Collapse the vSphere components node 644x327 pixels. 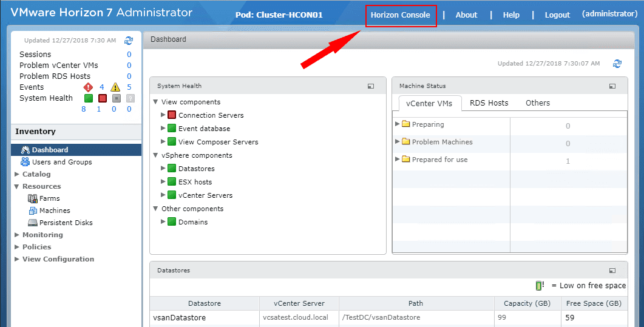tap(155, 155)
